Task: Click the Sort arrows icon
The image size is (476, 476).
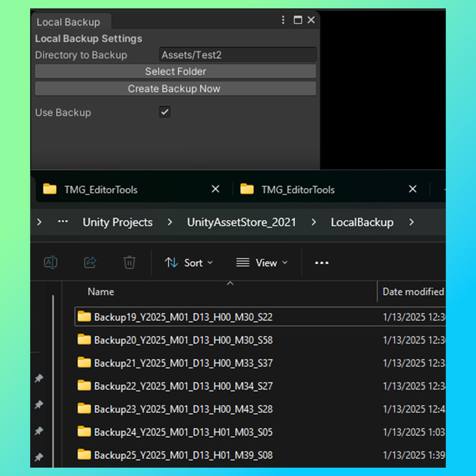Action: pyautogui.click(x=172, y=262)
